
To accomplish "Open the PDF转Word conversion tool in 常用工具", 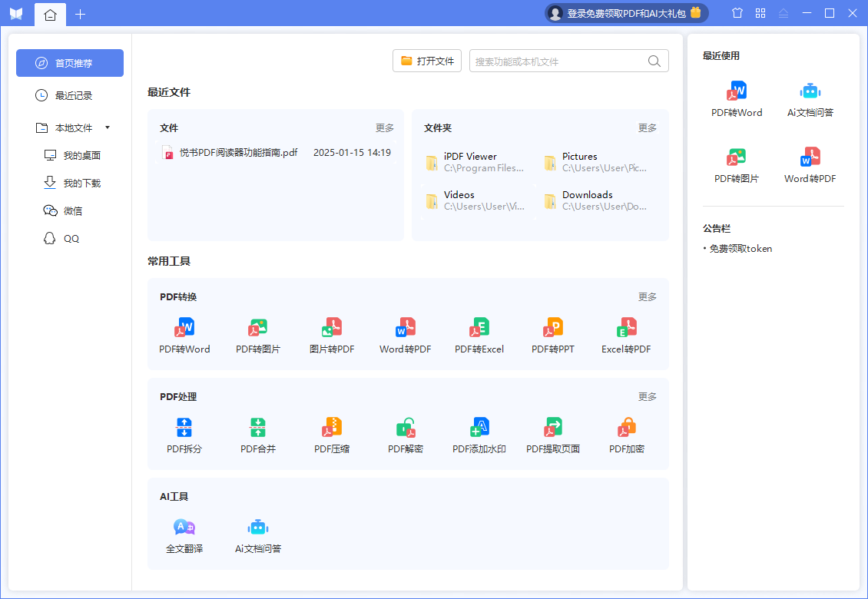I will [x=184, y=336].
